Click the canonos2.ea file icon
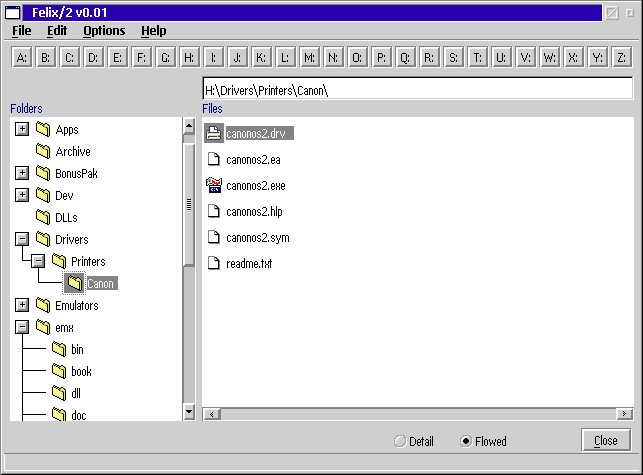The image size is (643, 475). (213, 159)
